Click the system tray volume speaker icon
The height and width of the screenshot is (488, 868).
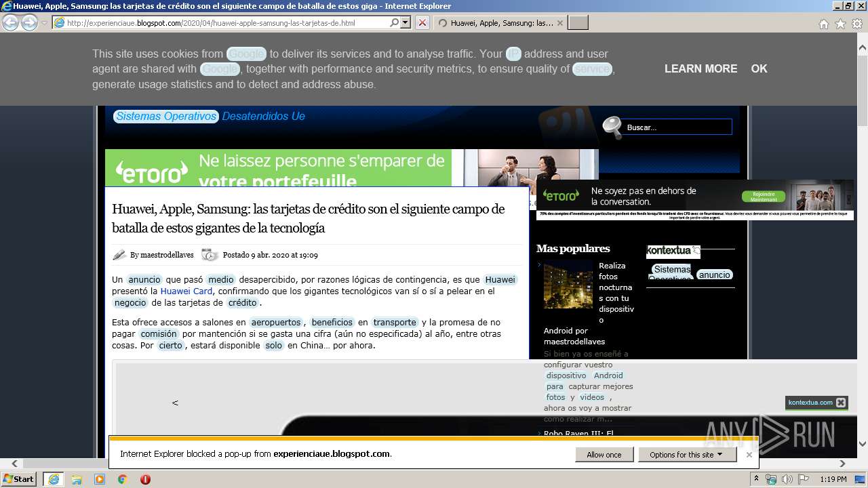pyautogui.click(x=787, y=479)
